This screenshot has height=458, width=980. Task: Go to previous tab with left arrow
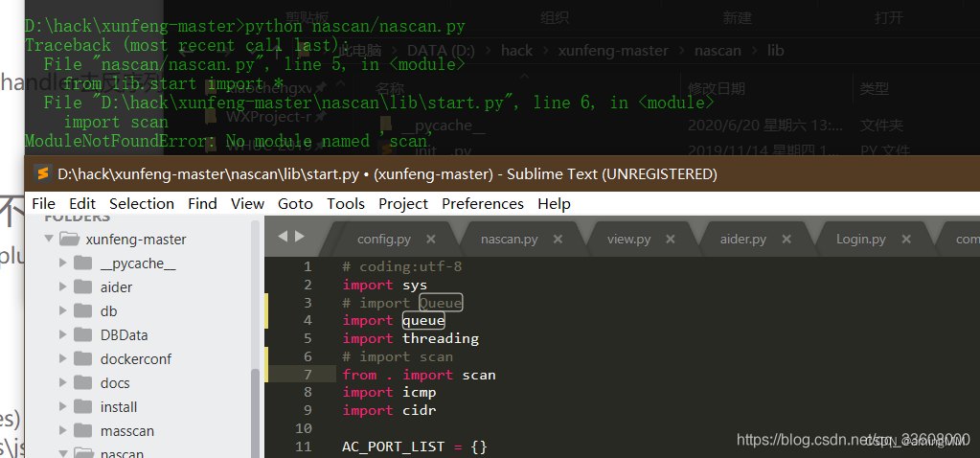coord(282,236)
